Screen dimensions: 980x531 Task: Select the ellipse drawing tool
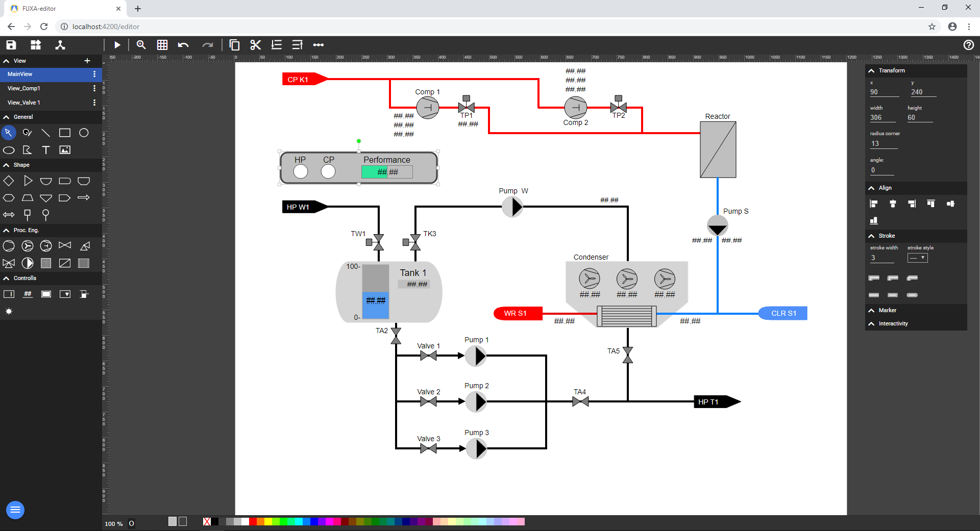click(x=9, y=150)
